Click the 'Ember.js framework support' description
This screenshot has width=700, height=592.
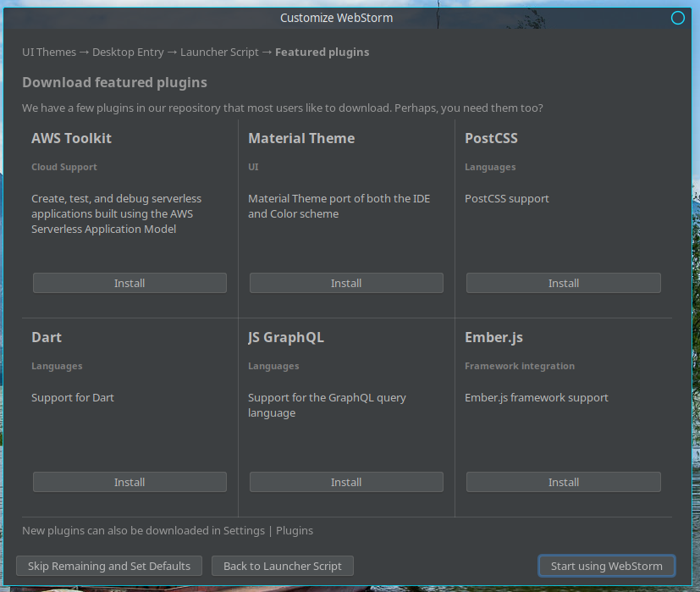536,398
